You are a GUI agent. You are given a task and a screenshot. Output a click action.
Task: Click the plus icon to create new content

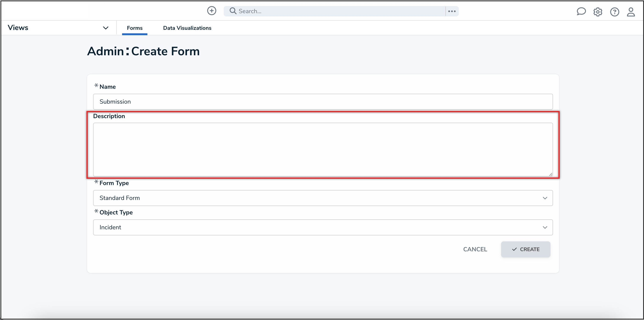(212, 11)
